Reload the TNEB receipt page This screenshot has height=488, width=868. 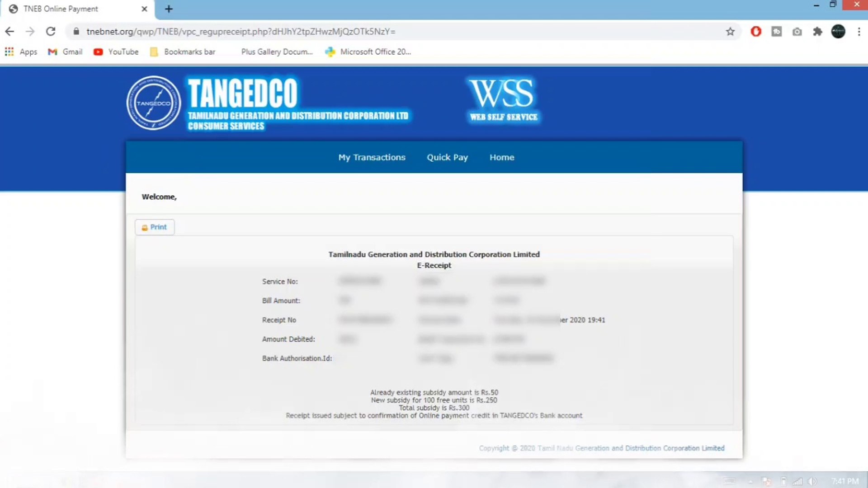(51, 32)
